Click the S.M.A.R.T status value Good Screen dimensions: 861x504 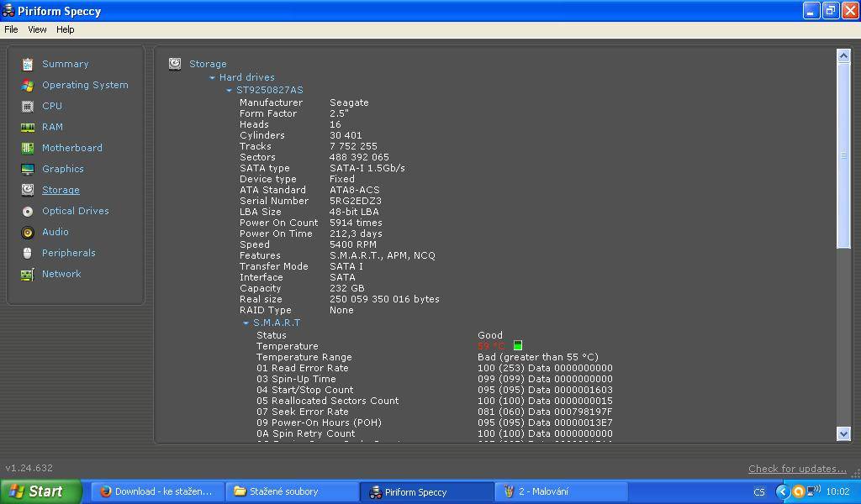click(490, 335)
